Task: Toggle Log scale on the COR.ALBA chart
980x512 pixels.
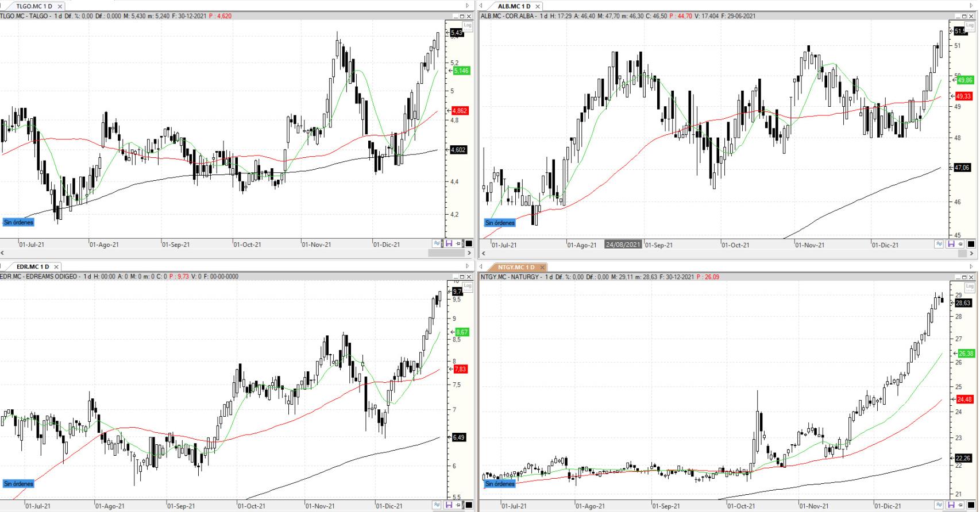Action: tap(970, 25)
